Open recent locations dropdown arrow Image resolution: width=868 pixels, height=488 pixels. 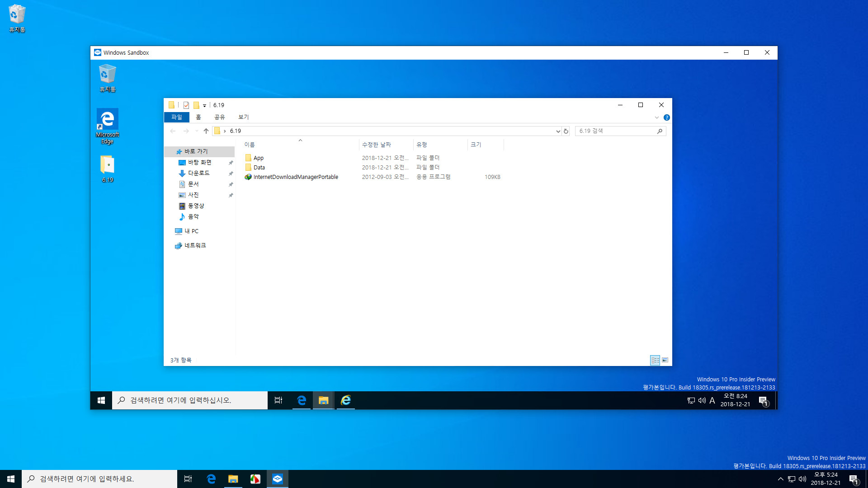point(197,131)
